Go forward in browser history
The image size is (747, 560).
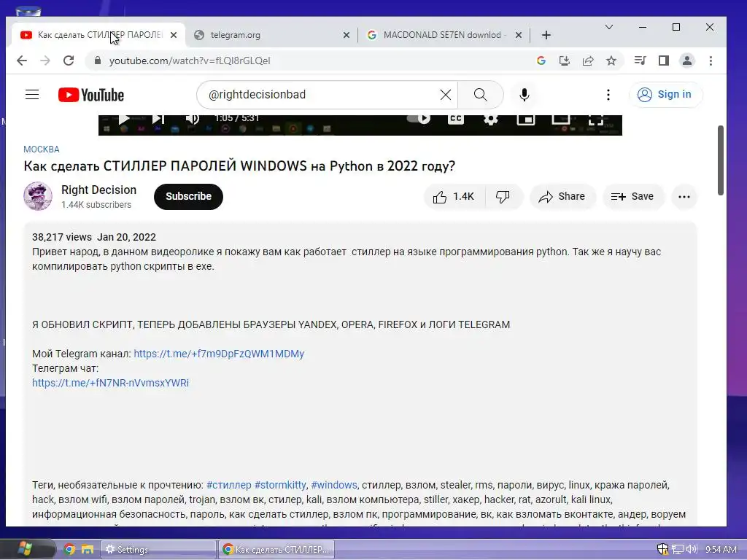coord(45,61)
